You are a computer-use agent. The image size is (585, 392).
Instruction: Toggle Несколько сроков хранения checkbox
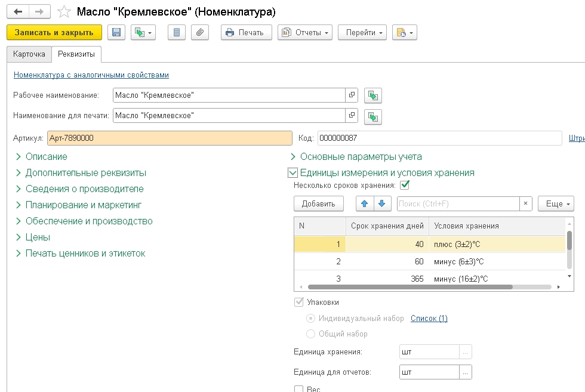click(405, 185)
